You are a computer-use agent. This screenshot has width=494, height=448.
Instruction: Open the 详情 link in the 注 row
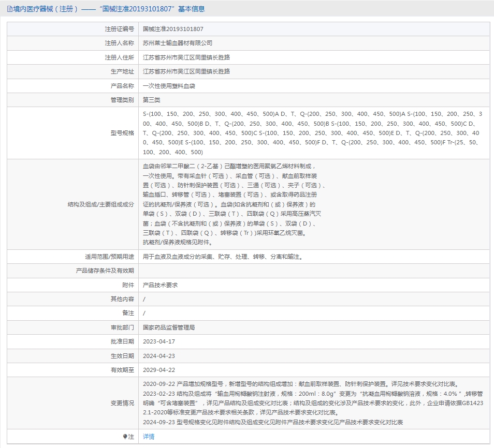pyautogui.click(x=149, y=436)
